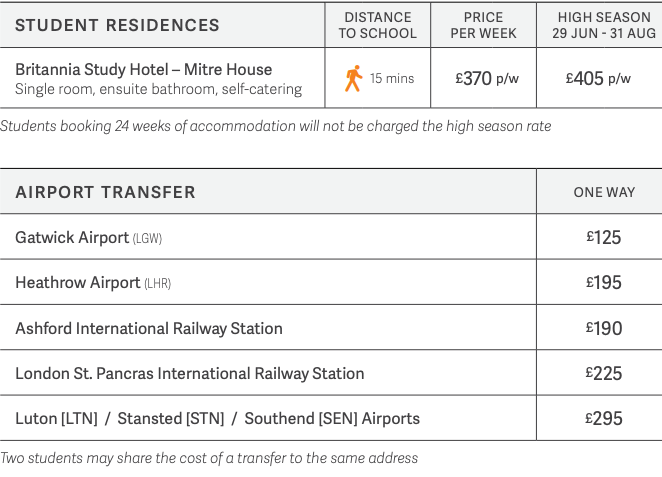
Task: Click the £225 St. Pancras transfer price
Action: [604, 373]
